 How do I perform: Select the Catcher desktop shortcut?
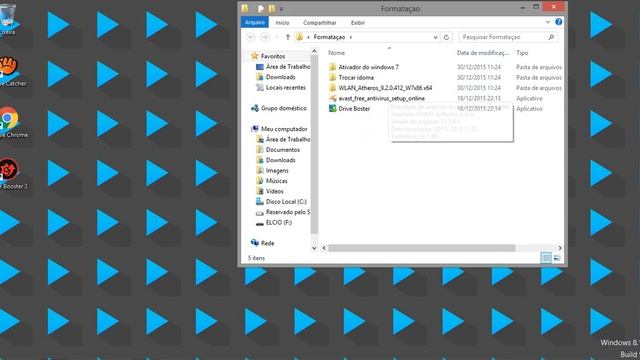[x=11, y=71]
